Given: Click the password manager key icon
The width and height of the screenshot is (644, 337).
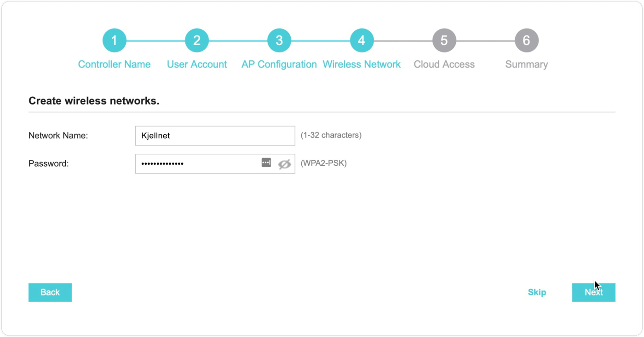Looking at the screenshot, I should pyautogui.click(x=266, y=163).
